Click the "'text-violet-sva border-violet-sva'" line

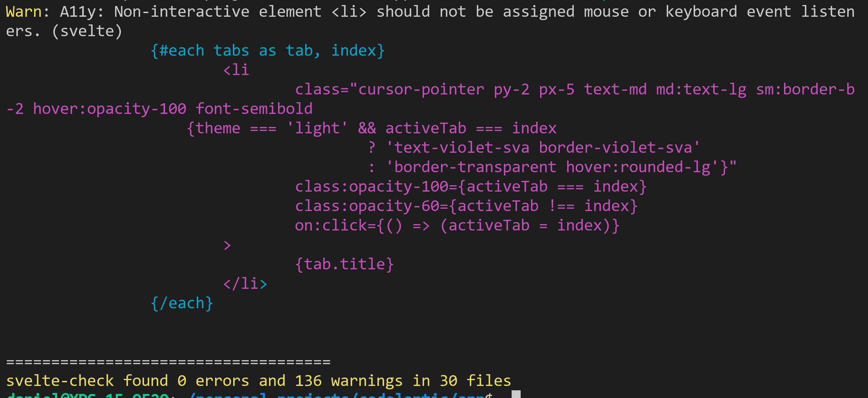point(534,147)
